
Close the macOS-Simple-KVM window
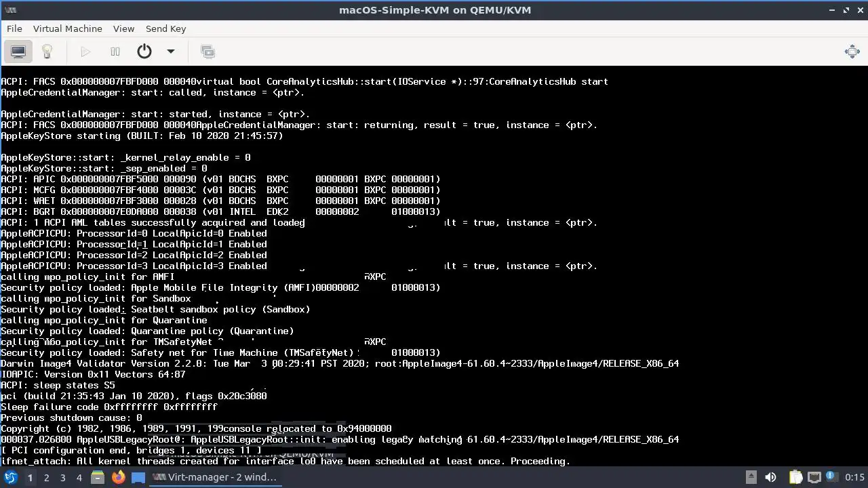tap(860, 10)
